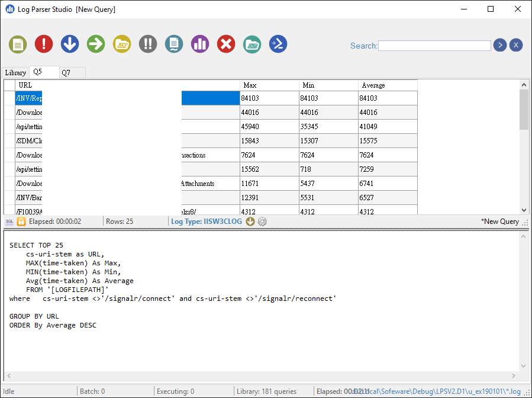Execute the query using the red exclamation icon
Viewport: 532px width, 398px height.
click(44, 44)
